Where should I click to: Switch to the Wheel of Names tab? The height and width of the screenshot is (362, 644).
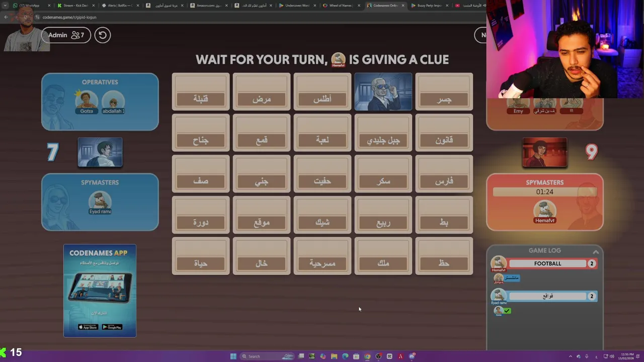(x=341, y=6)
